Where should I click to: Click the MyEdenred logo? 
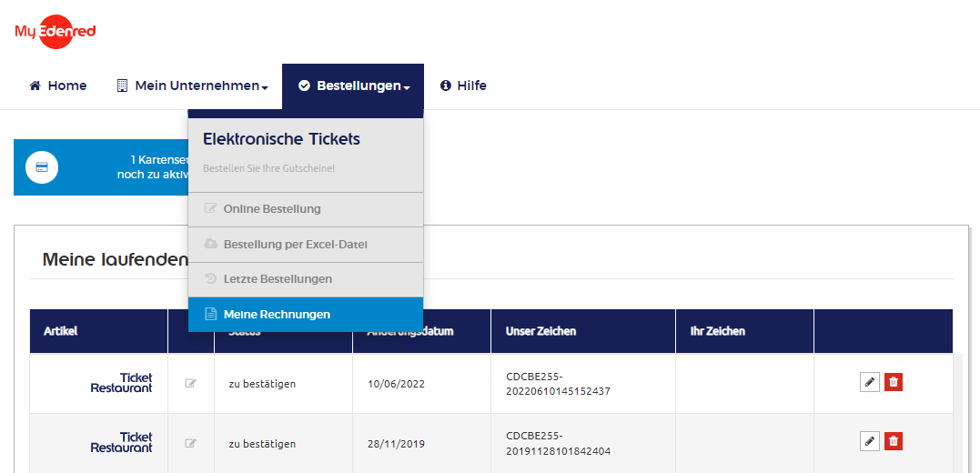coord(55,31)
